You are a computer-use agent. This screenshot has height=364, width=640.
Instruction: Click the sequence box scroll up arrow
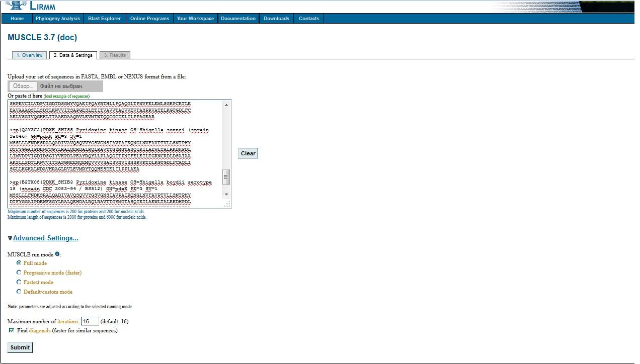tap(226, 105)
